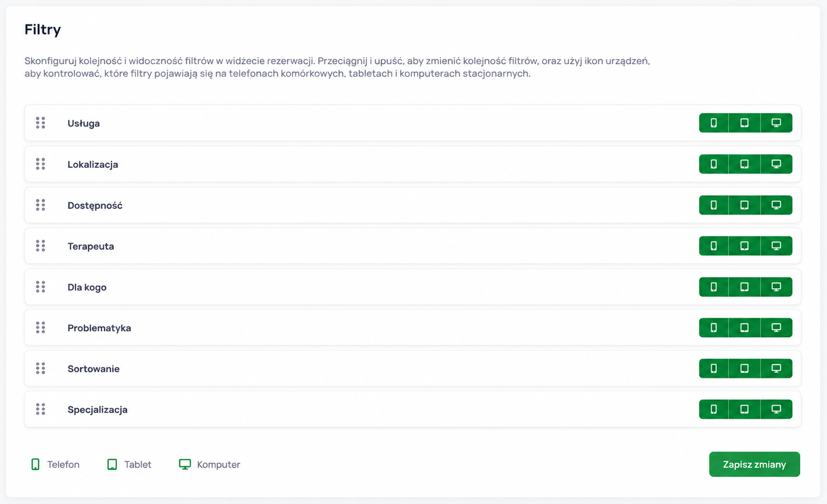Click the Komputer legend icon
This screenshot has height=504, width=827.
pyautogui.click(x=185, y=464)
